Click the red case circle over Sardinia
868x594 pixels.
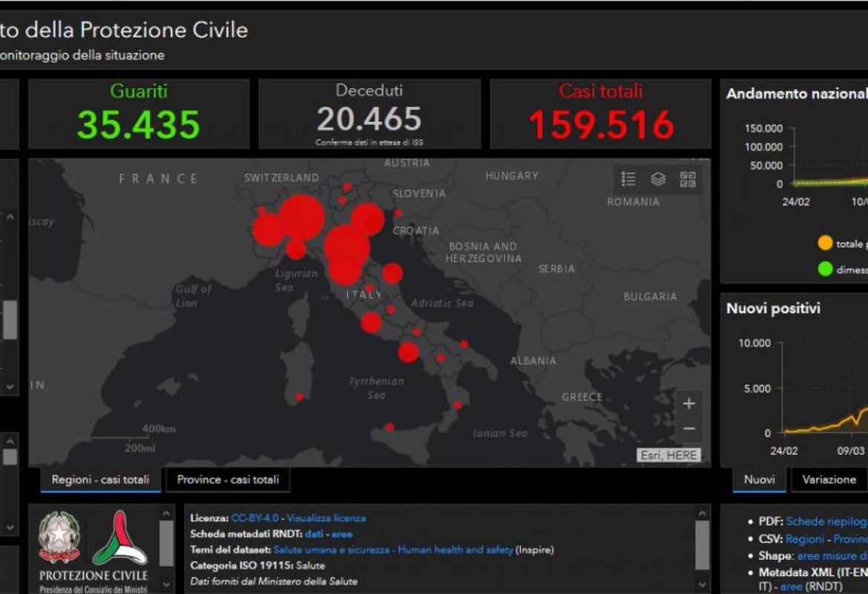click(x=300, y=397)
